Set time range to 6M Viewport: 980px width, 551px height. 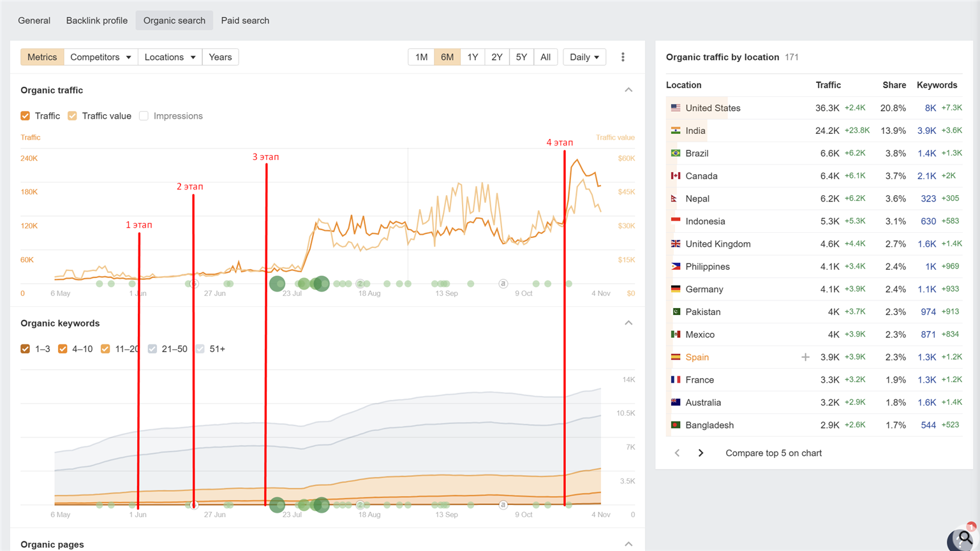pyautogui.click(x=447, y=57)
